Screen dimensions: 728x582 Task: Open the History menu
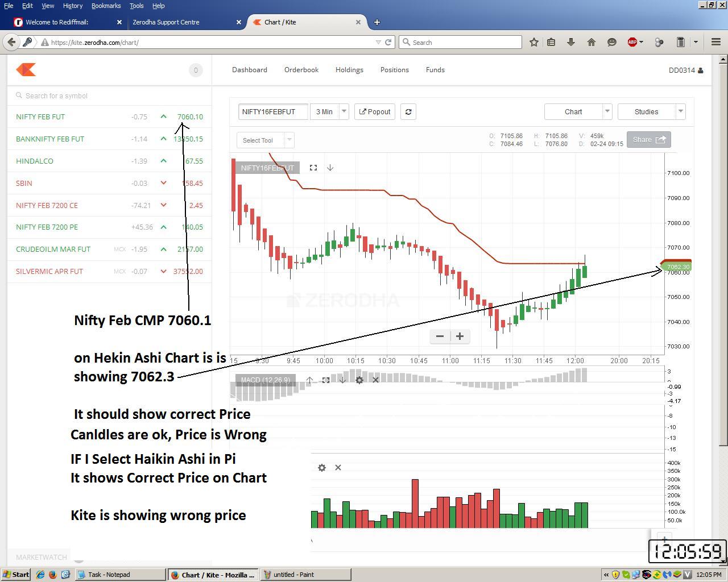(x=72, y=6)
